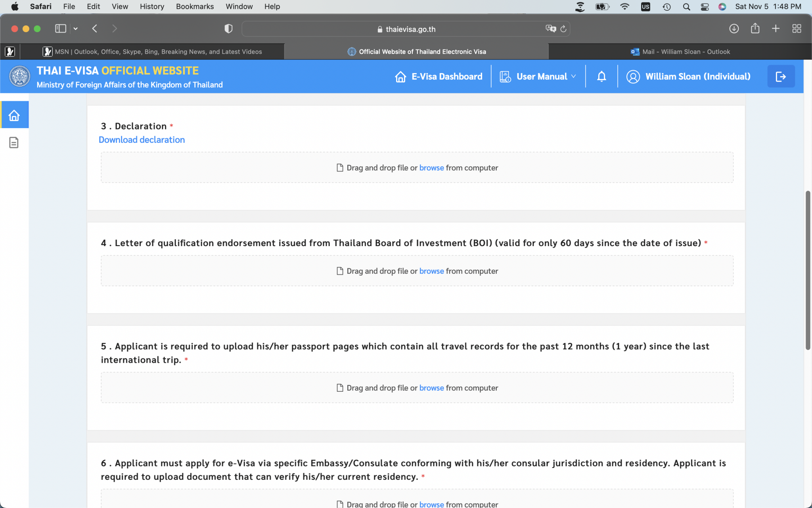The height and width of the screenshot is (508, 812).
Task: Expand the User Manual dropdown
Action: 573,77
